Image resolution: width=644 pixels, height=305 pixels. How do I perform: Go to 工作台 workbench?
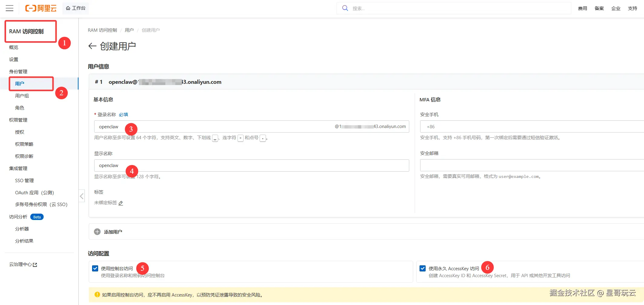point(76,8)
